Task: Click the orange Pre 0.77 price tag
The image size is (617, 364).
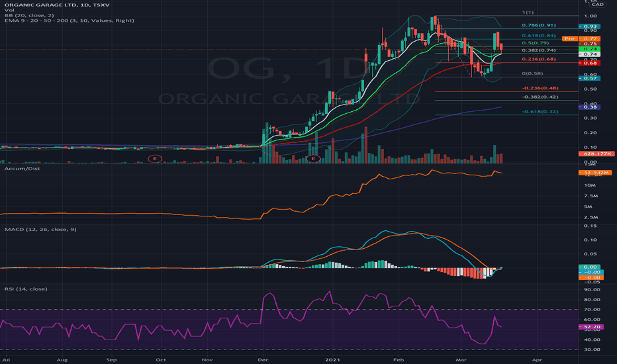Action: pos(581,38)
